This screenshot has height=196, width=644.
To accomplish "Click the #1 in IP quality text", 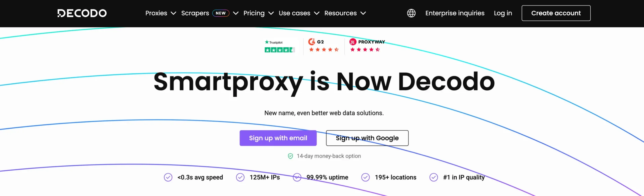I will coord(464,177).
